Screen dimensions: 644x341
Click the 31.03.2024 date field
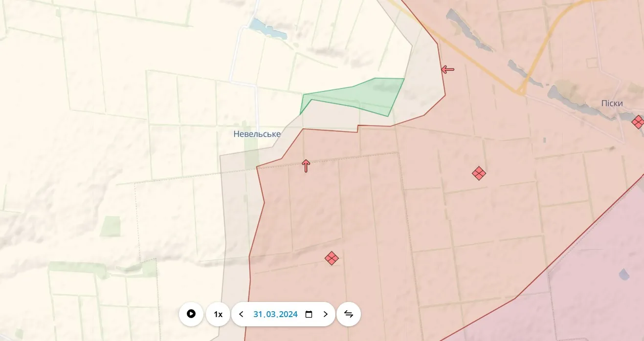pos(275,314)
